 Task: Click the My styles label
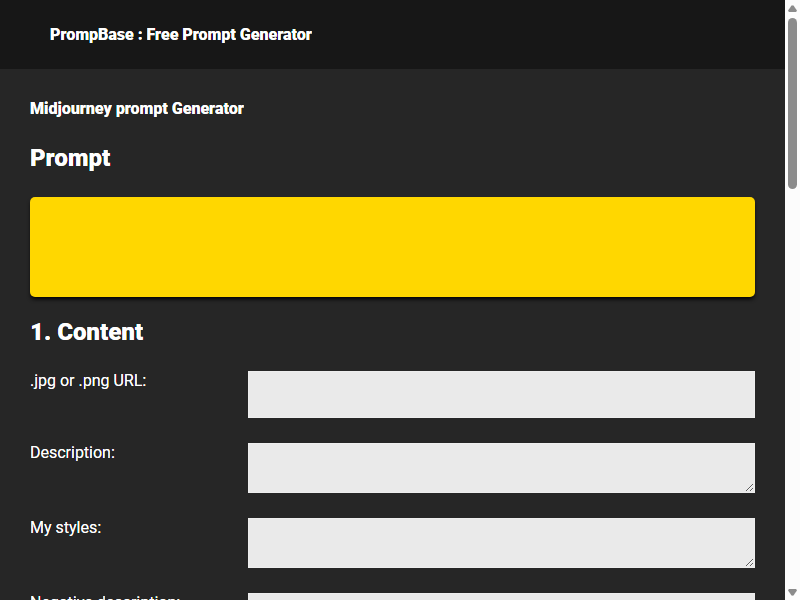coord(66,528)
